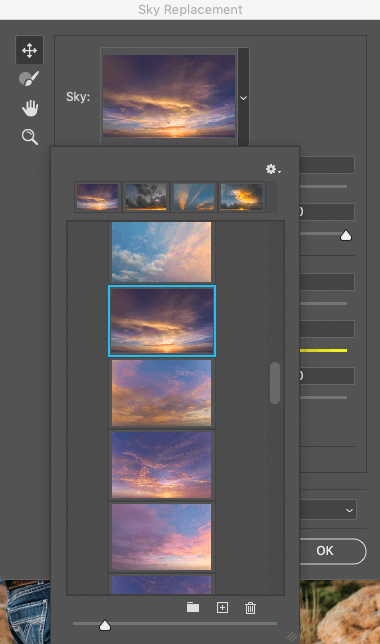Image resolution: width=380 pixels, height=644 pixels.
Task: Select the Sky Move tool
Action: tap(29, 51)
